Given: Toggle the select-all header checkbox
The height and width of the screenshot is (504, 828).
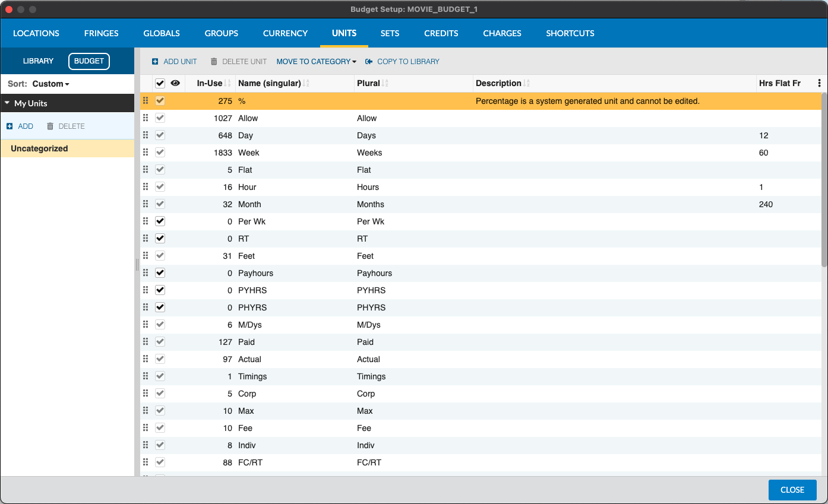Looking at the screenshot, I should 160,83.
